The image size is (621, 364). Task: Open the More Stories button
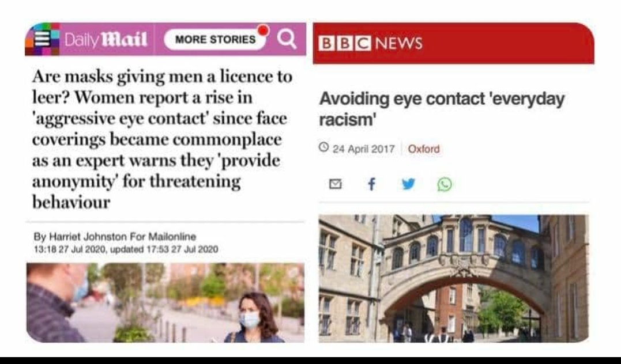pos(216,39)
